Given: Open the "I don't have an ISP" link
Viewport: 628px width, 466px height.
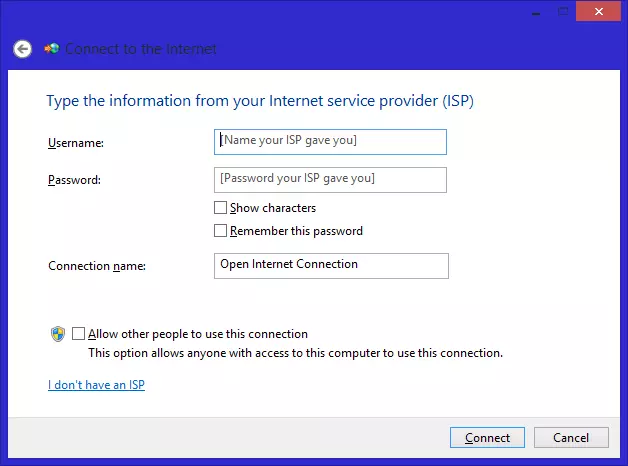Looking at the screenshot, I should 96,385.
